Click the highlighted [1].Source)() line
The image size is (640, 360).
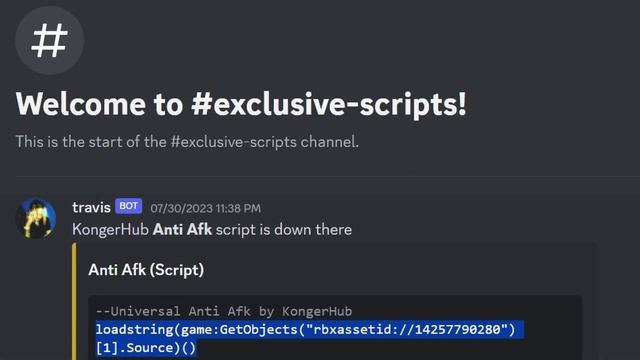[146, 348]
